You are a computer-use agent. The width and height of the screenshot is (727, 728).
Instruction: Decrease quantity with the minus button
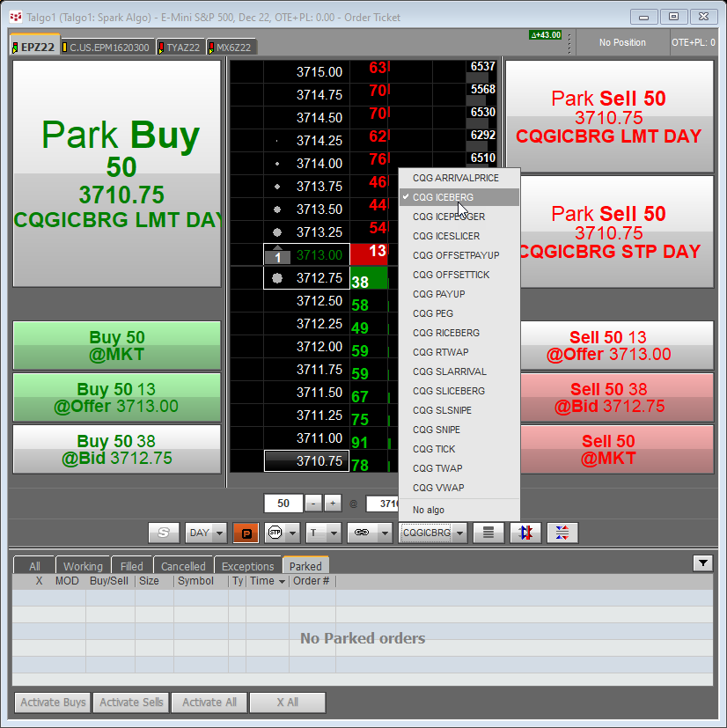point(314,504)
